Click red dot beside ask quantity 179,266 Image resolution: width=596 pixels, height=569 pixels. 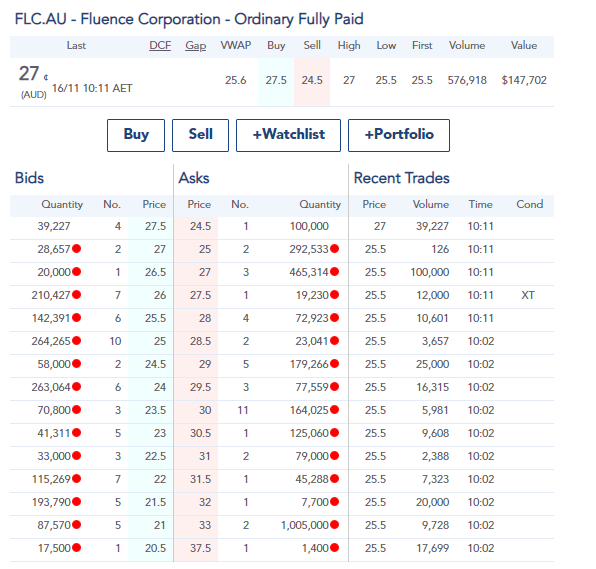[x=334, y=364]
